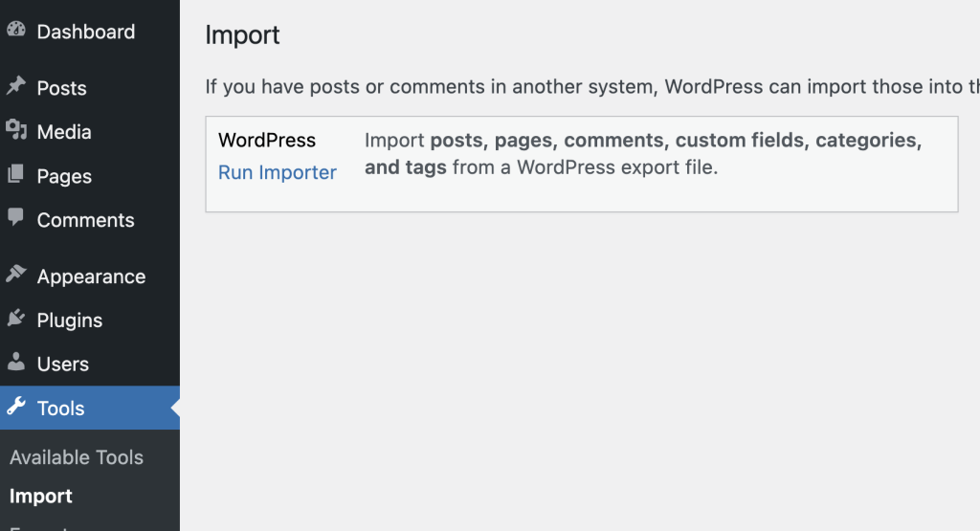Open the Media menu label
Screen dimensions: 980x531
click(64, 132)
